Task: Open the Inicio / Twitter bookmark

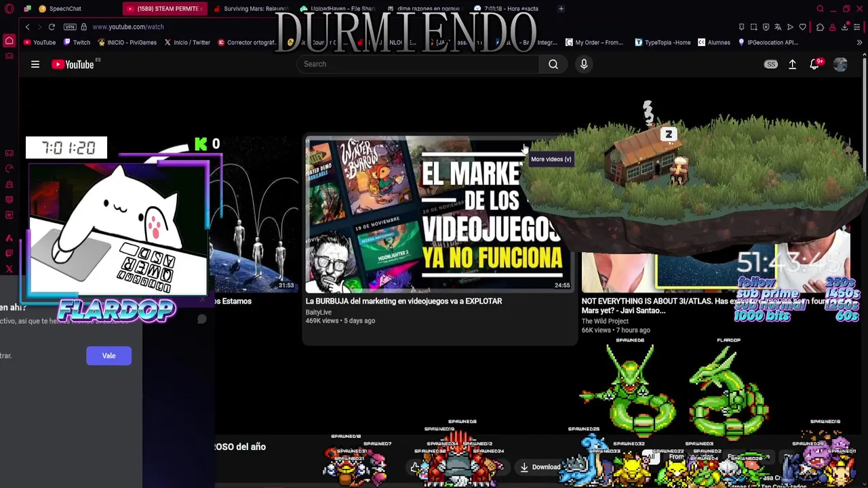Action: pos(187,42)
